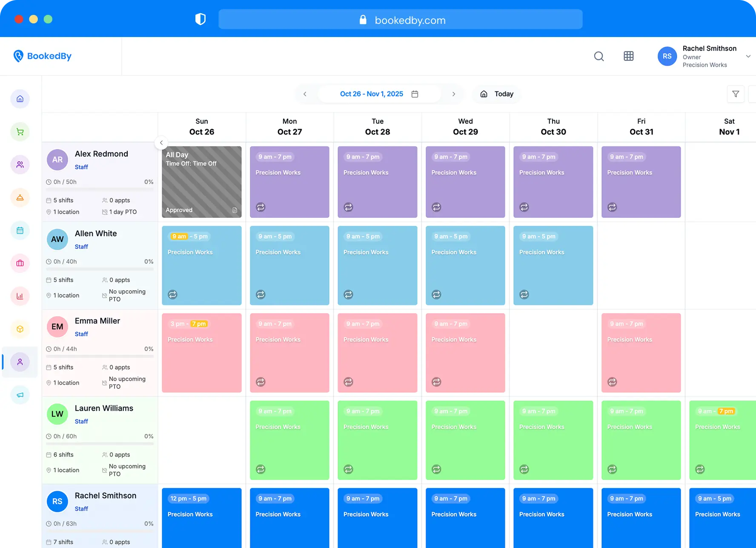
Task: Select Emma Miller's approved Time Off block
Action: coord(201,182)
